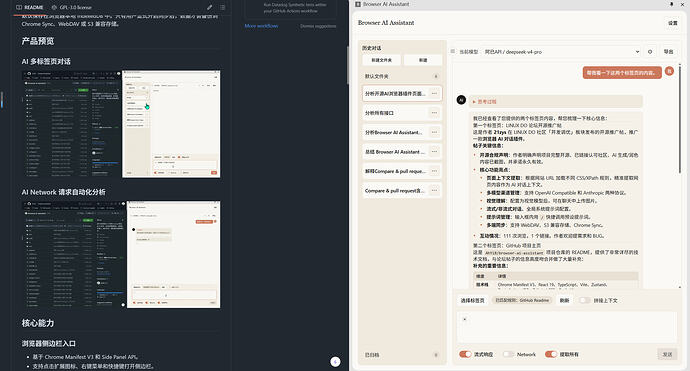This screenshot has width=690, height=371.
Task: Open options for 分析Browser AI Assistant conversation
Action: pyautogui.click(x=434, y=132)
